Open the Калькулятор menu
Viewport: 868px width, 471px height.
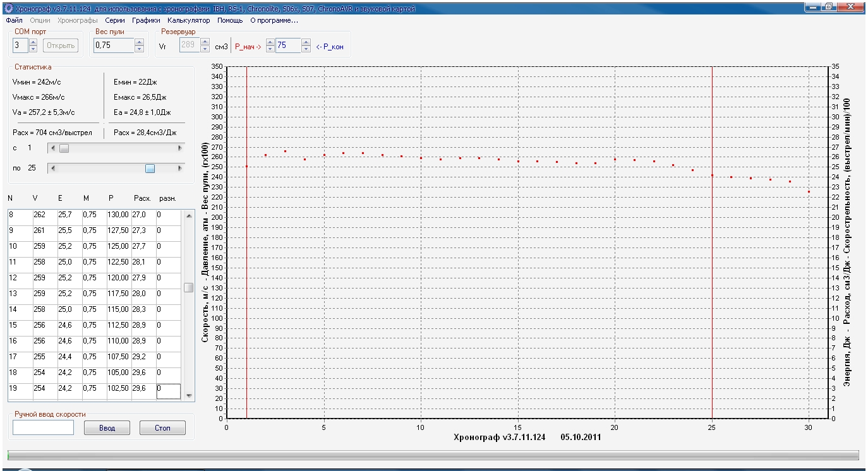coord(189,20)
